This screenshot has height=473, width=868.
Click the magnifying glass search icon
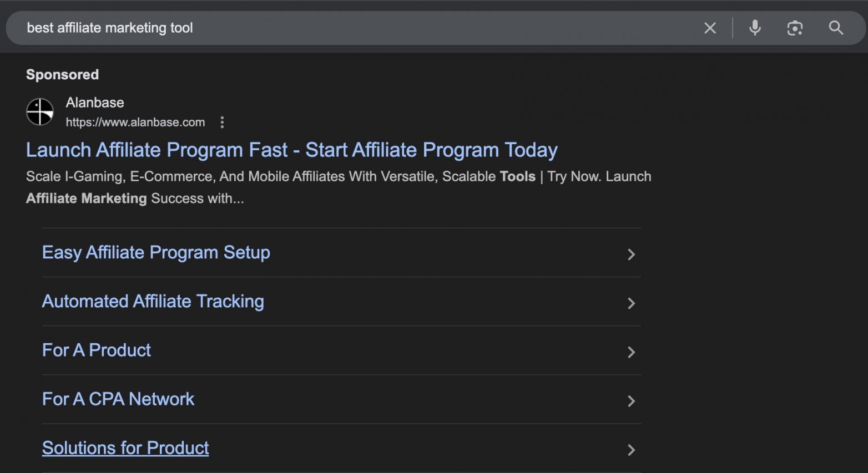pos(836,28)
